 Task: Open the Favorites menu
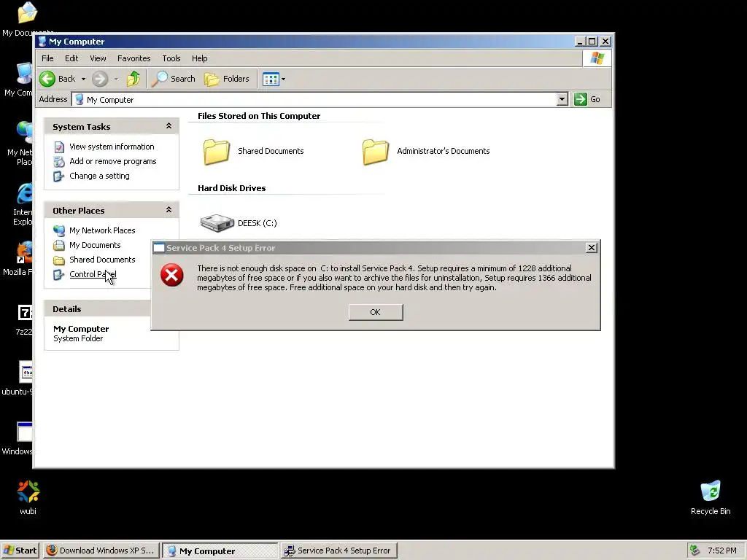click(x=134, y=58)
